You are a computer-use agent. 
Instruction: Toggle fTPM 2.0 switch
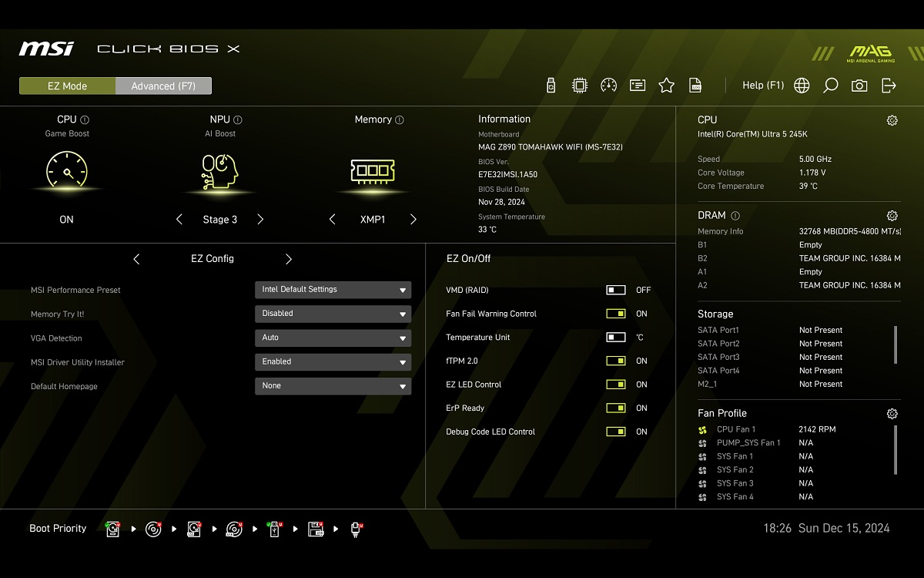click(x=616, y=361)
